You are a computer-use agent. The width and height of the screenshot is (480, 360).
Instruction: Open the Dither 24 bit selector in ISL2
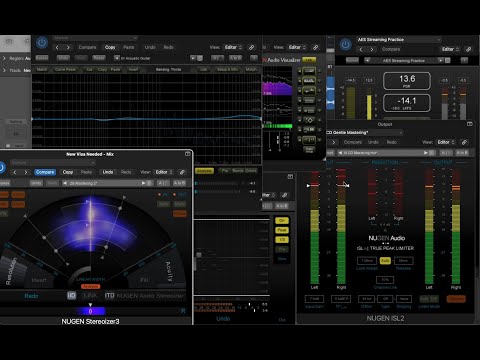(x=366, y=299)
